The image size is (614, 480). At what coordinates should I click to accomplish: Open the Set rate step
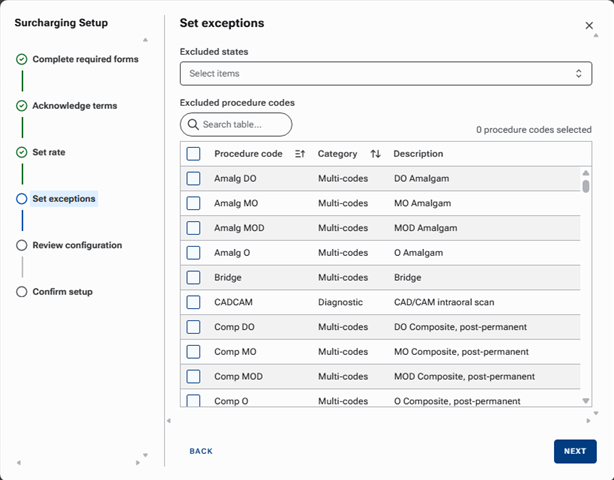pos(49,152)
